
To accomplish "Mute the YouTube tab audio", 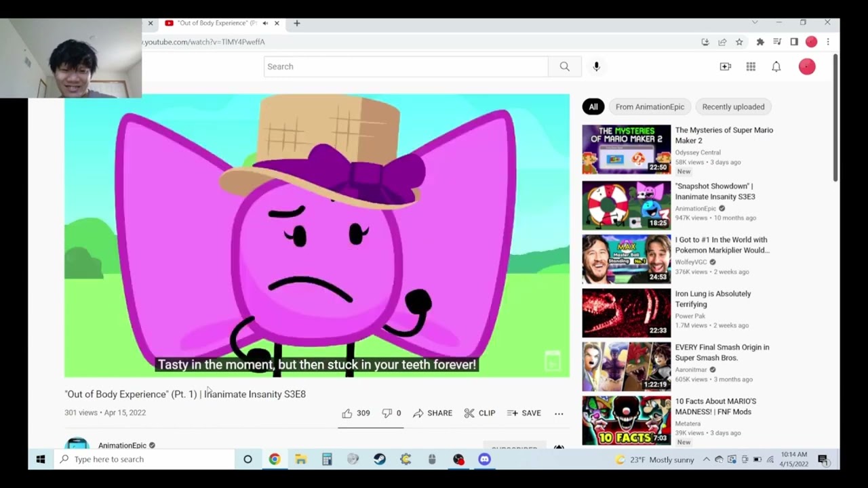I will [265, 23].
